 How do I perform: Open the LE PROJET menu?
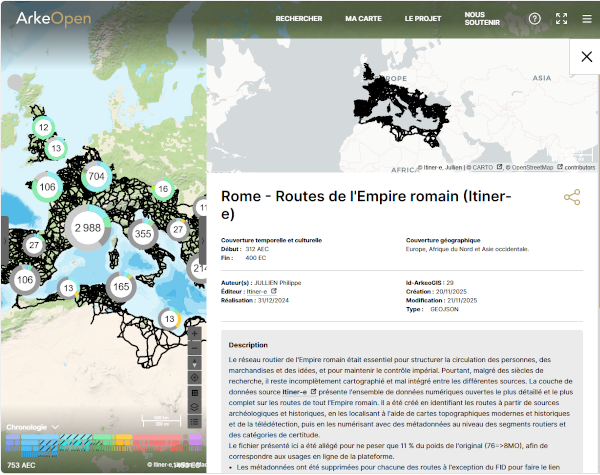(x=424, y=19)
